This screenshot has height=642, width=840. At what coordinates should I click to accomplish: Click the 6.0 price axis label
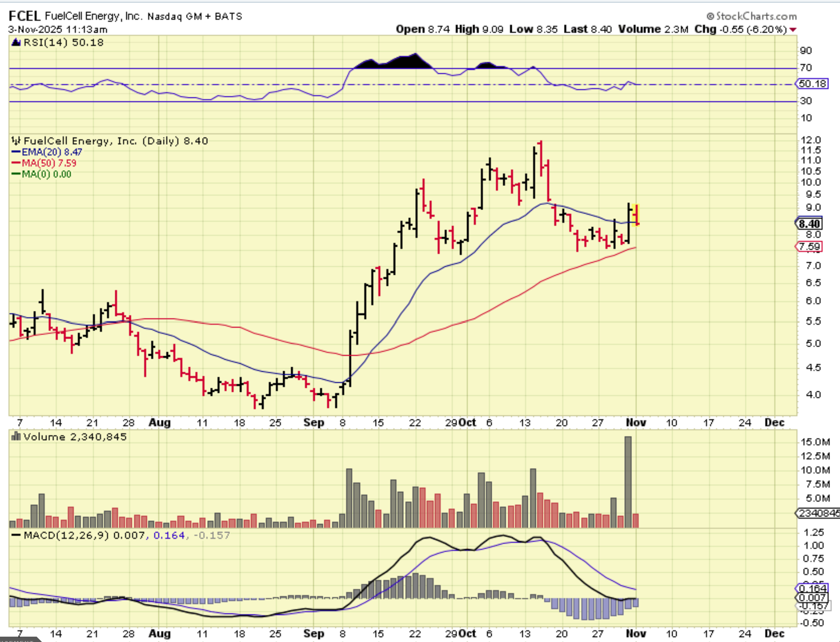pos(813,301)
